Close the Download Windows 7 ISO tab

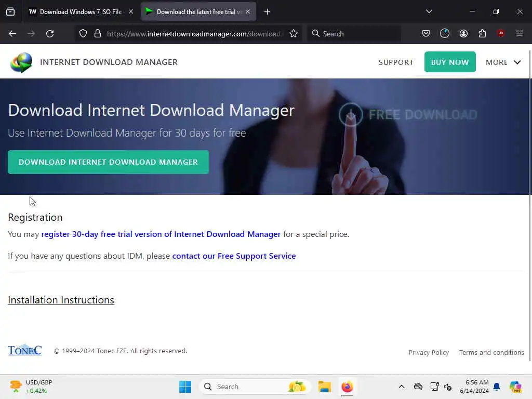coord(131,11)
